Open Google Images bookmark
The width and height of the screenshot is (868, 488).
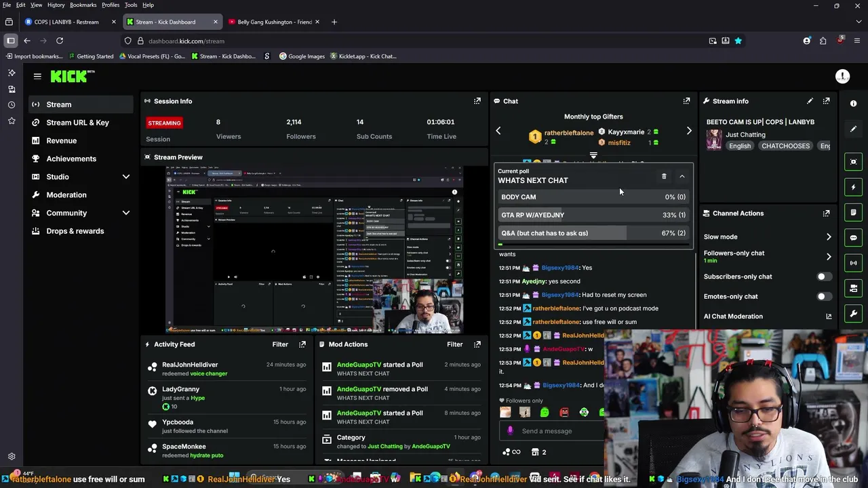pos(302,56)
